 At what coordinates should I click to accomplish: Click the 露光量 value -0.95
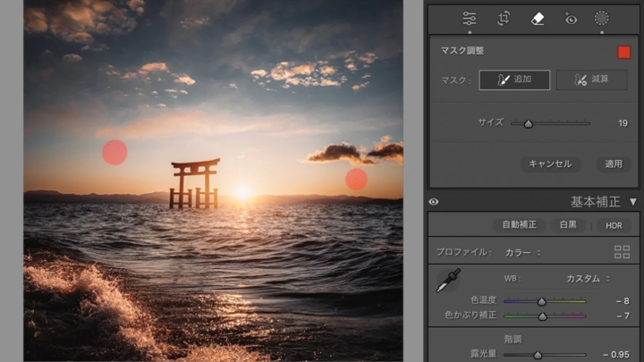[x=616, y=355]
